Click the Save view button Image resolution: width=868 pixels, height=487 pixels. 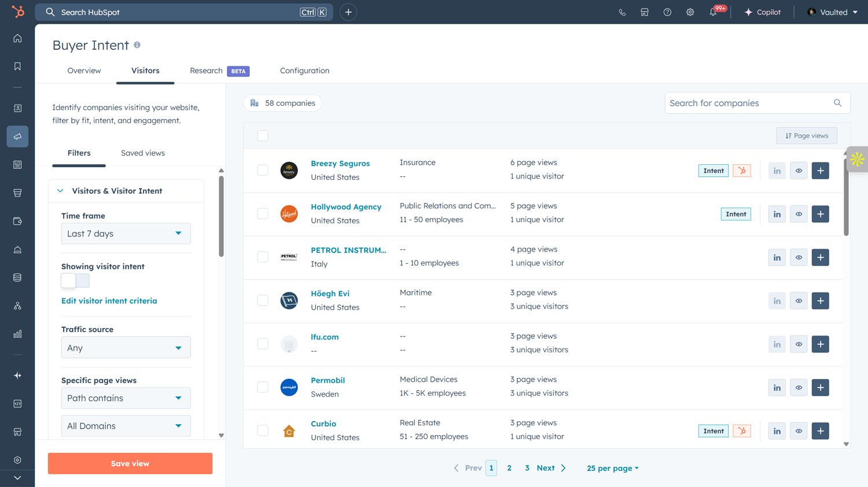point(130,463)
